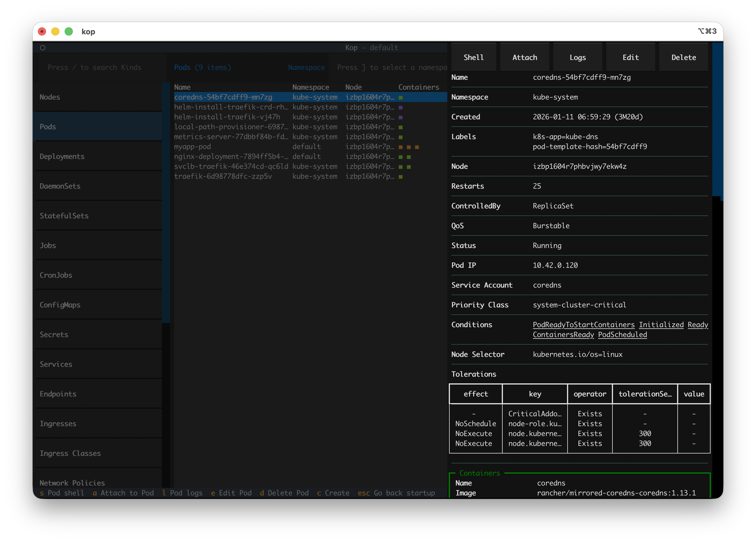Open Ingresses in the sidebar
Image resolution: width=756 pixels, height=542 pixels.
pyautogui.click(x=99, y=423)
